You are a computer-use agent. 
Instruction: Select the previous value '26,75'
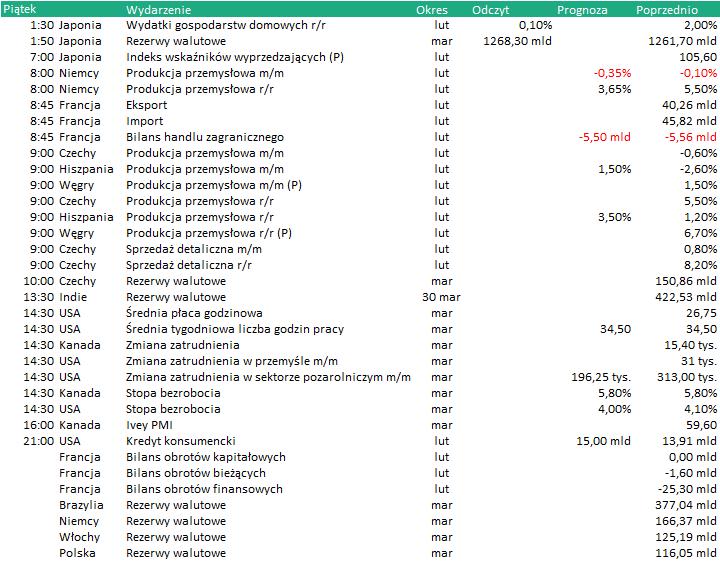click(702, 314)
